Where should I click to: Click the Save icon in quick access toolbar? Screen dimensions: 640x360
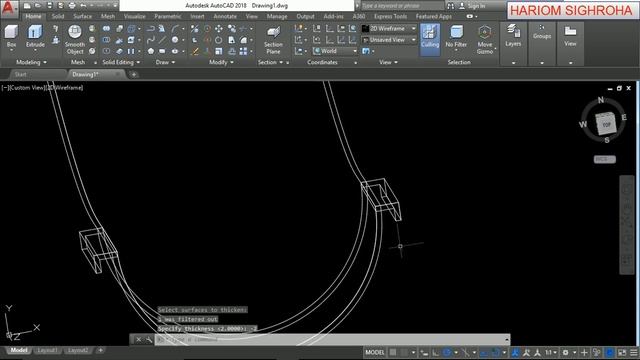(50, 6)
